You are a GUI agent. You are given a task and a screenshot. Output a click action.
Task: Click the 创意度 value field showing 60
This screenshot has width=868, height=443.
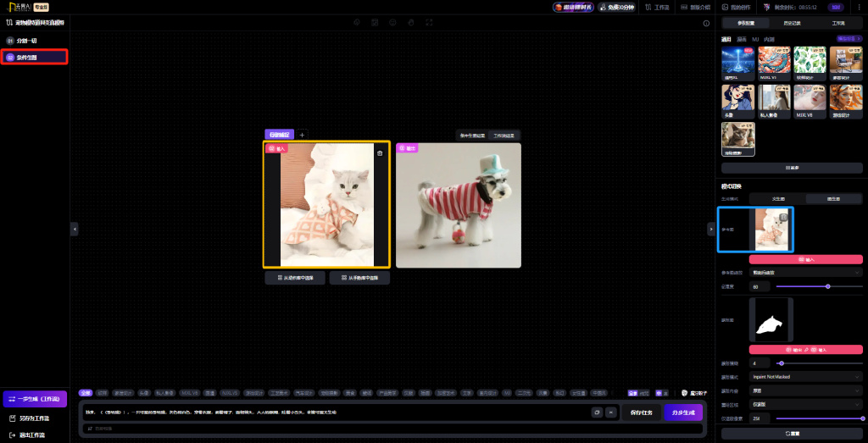tap(759, 286)
